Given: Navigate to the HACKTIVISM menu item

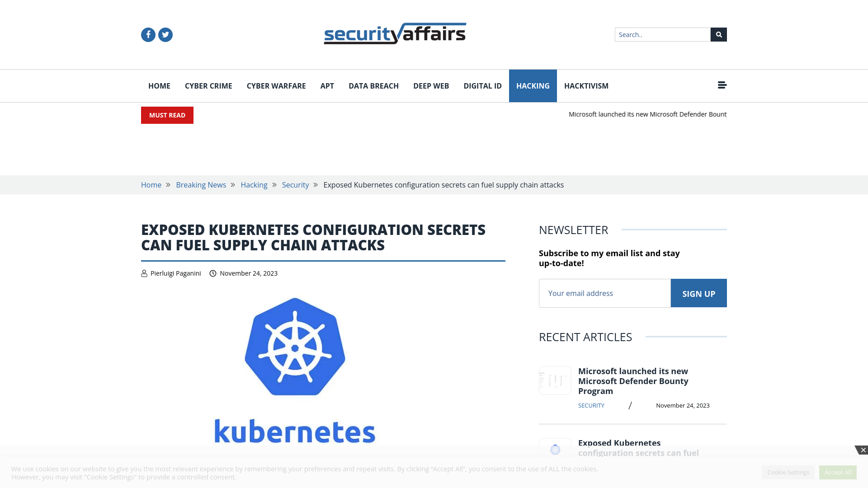Looking at the screenshot, I should 586,85.
